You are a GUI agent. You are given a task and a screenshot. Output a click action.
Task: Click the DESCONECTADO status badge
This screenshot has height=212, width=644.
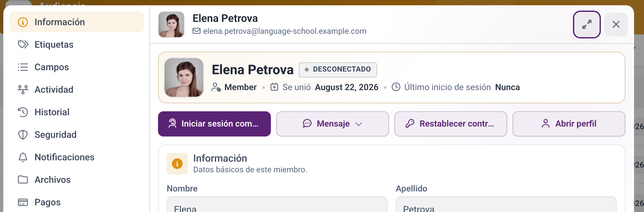[338, 70]
